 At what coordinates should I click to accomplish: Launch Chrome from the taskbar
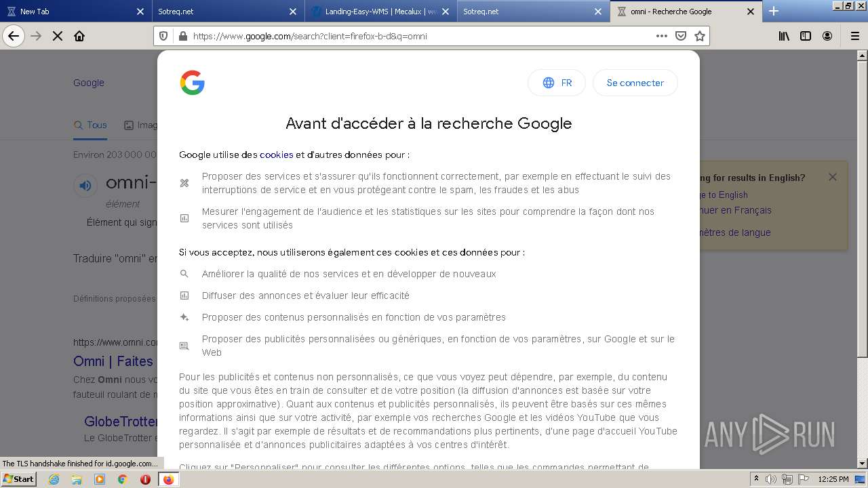(x=123, y=479)
